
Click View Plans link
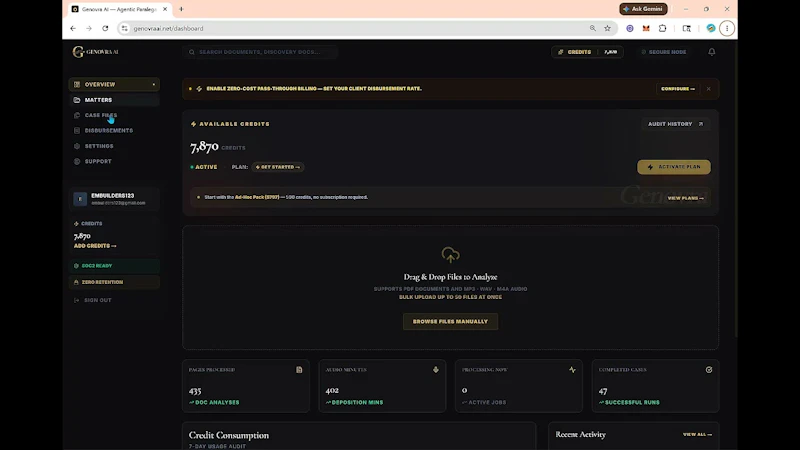click(685, 198)
